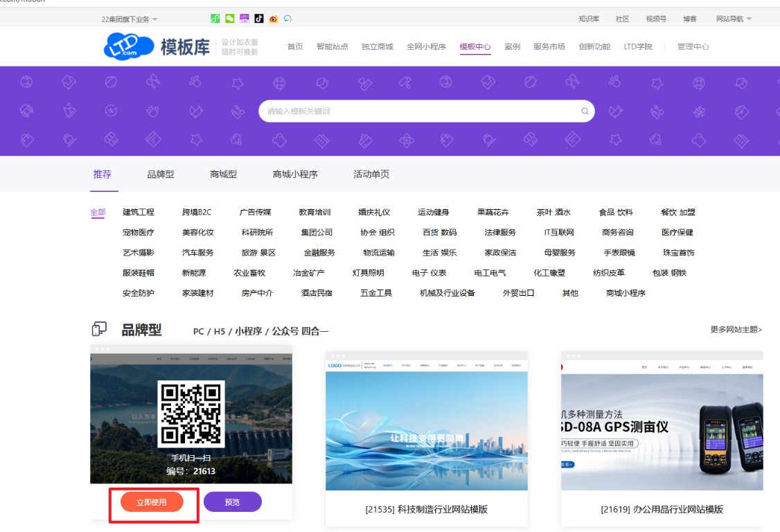This screenshot has width=780, height=532.
Task: Click the 品牌型 section device icon
Action: tap(99, 329)
